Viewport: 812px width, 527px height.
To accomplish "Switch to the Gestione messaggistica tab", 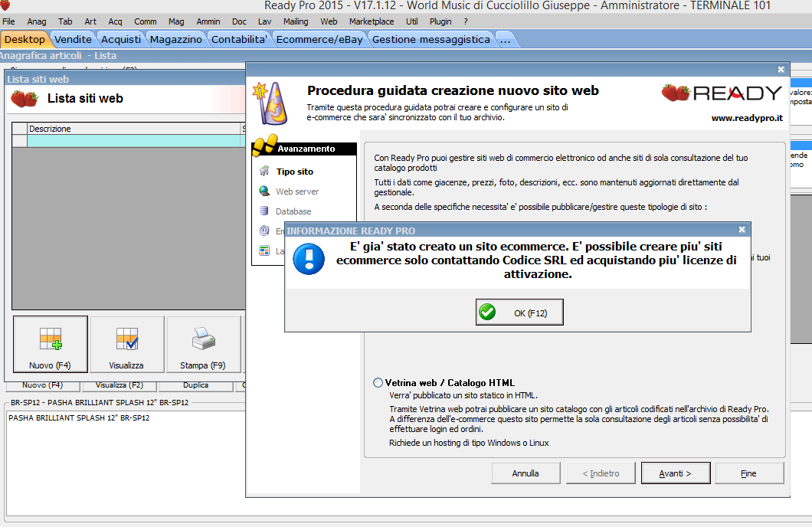I will pyautogui.click(x=431, y=39).
